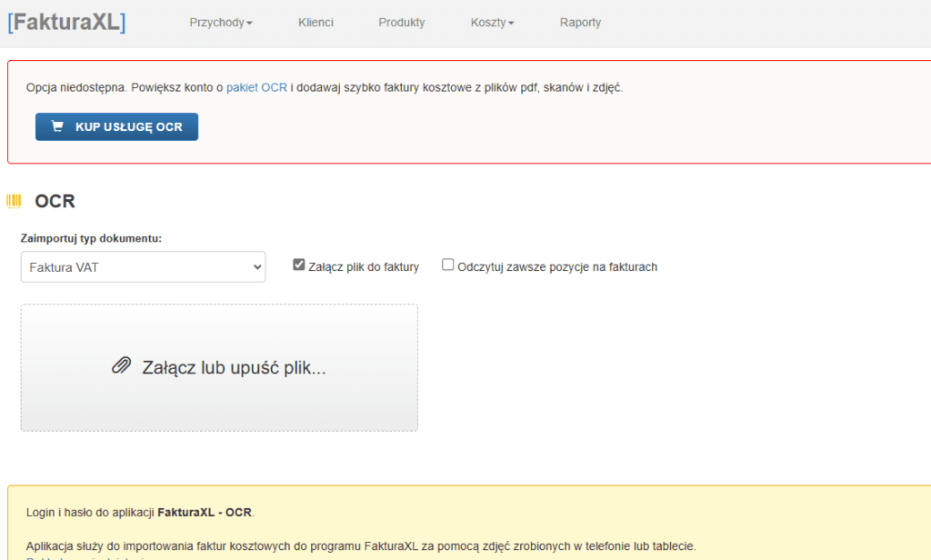Navigate to Raporty

[x=580, y=23]
